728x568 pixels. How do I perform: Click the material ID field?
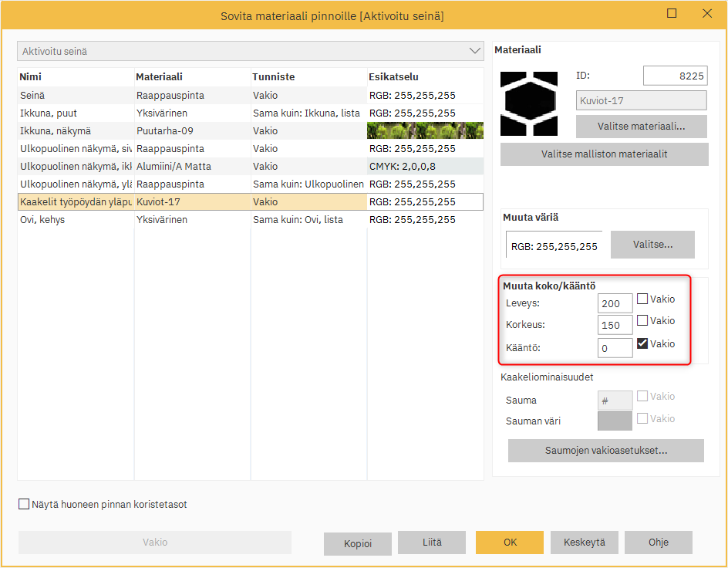(x=674, y=76)
